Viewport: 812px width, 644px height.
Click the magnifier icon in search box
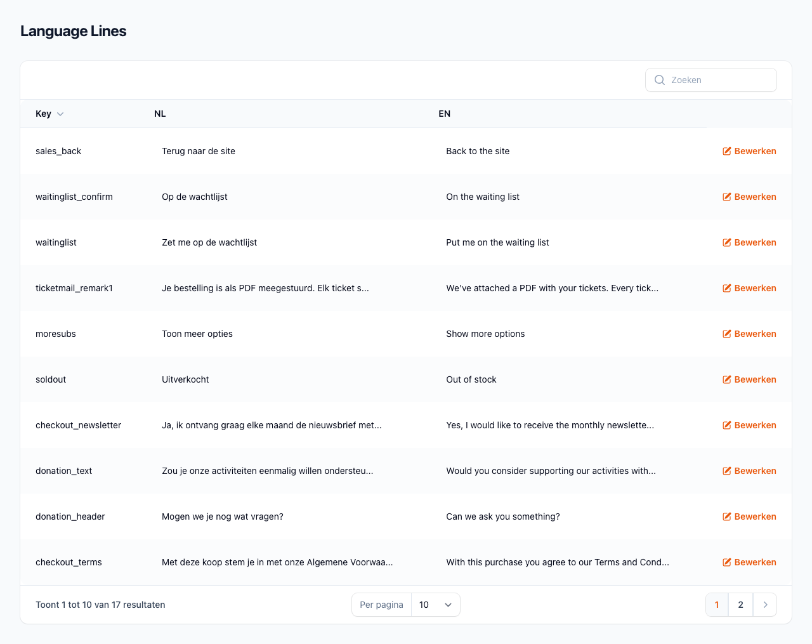click(660, 80)
